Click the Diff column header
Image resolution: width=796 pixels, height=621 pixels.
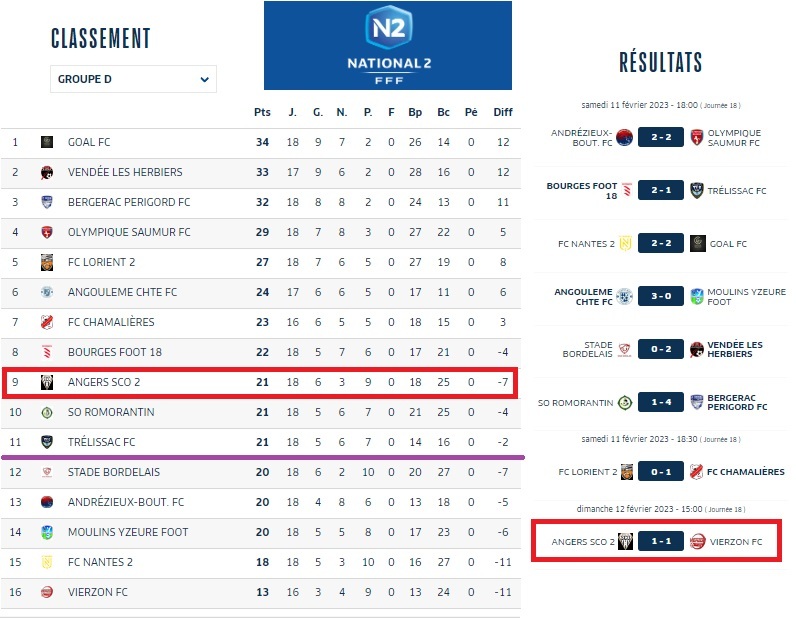502,112
